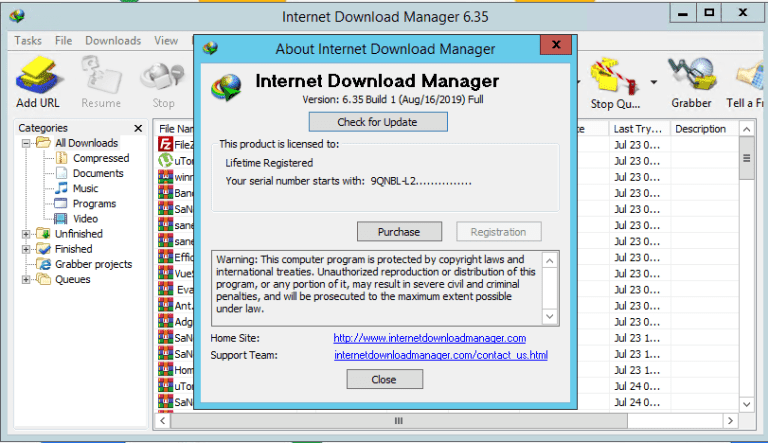The width and height of the screenshot is (768, 443).
Task: Open the Support Team contact_us.html link
Action: [x=441, y=355]
